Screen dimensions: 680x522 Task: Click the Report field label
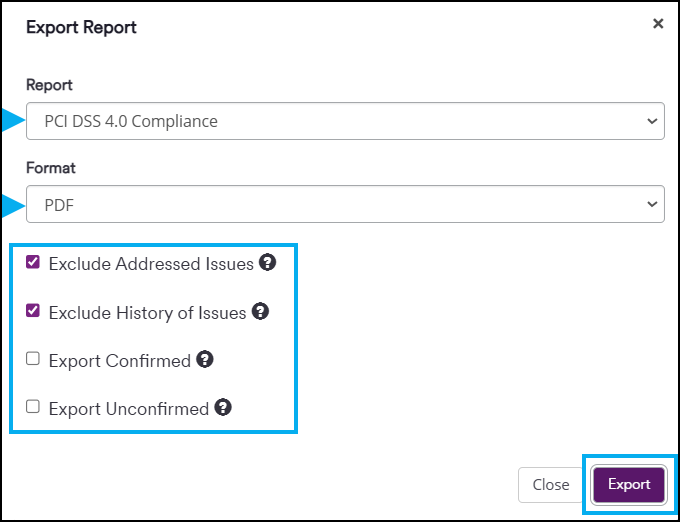pos(49,85)
